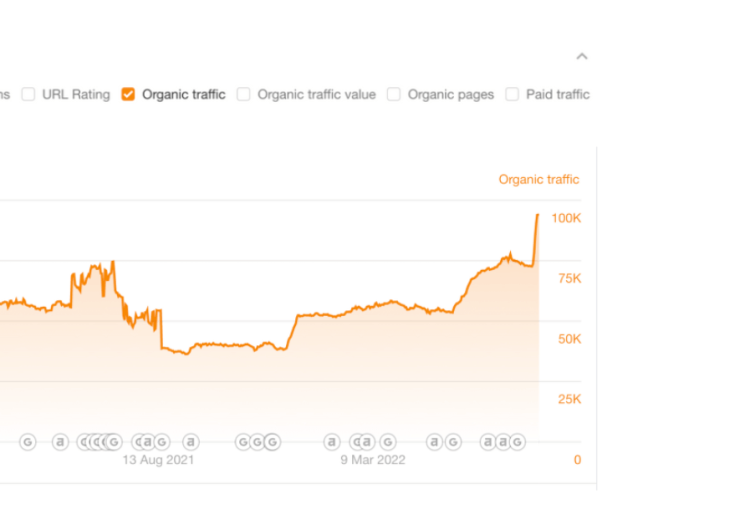Image resolution: width=750 pixels, height=525 pixels.
Task: Collapse the chart panel with the chevron
Action: 582,56
